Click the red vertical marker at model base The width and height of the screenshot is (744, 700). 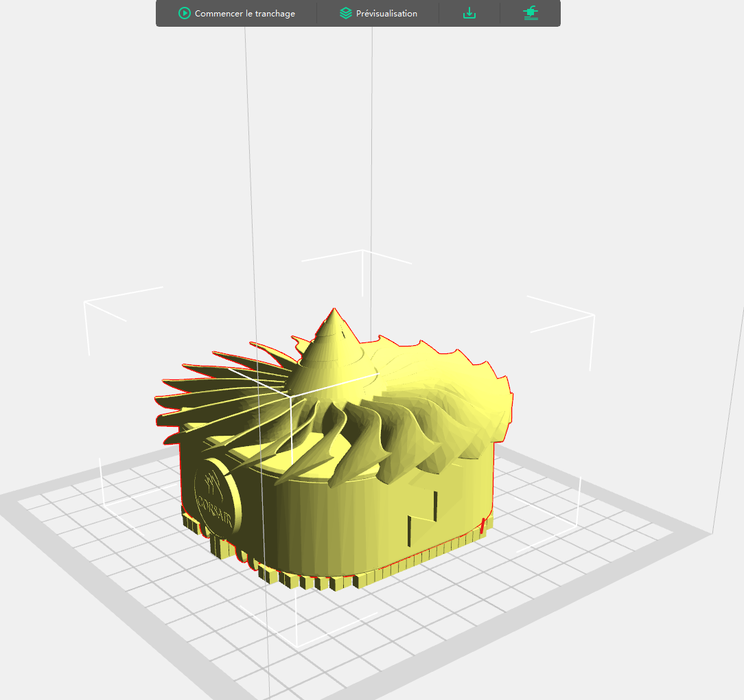[483, 526]
